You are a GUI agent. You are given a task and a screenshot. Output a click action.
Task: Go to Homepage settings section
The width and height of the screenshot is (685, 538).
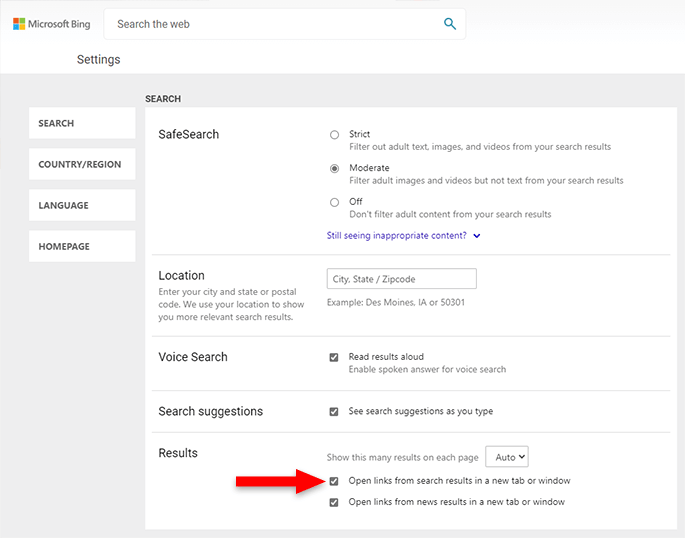coord(82,247)
